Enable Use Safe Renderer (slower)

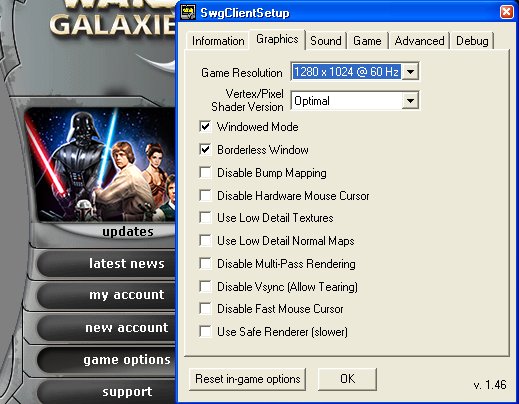pyautogui.click(x=205, y=332)
